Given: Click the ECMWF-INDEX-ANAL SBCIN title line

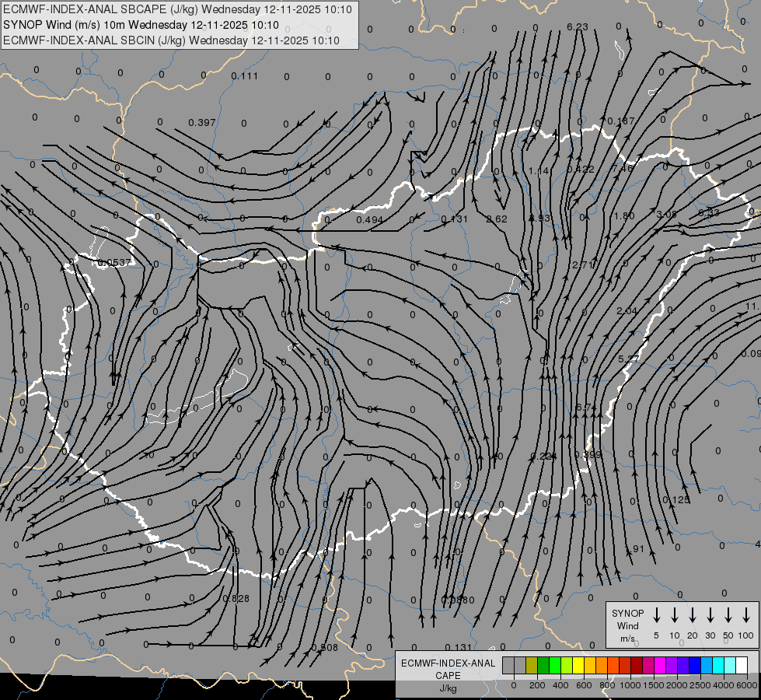Looking at the screenshot, I should 171,40.
